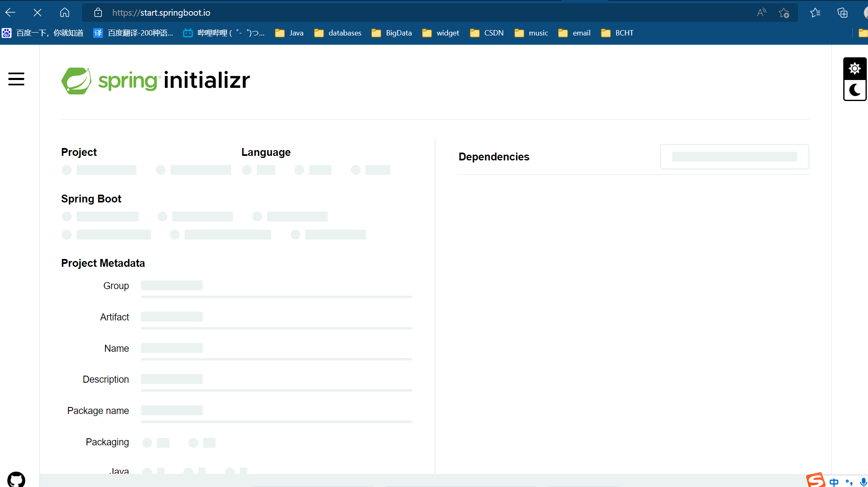
Task: Go back to previous page
Action: point(11,13)
